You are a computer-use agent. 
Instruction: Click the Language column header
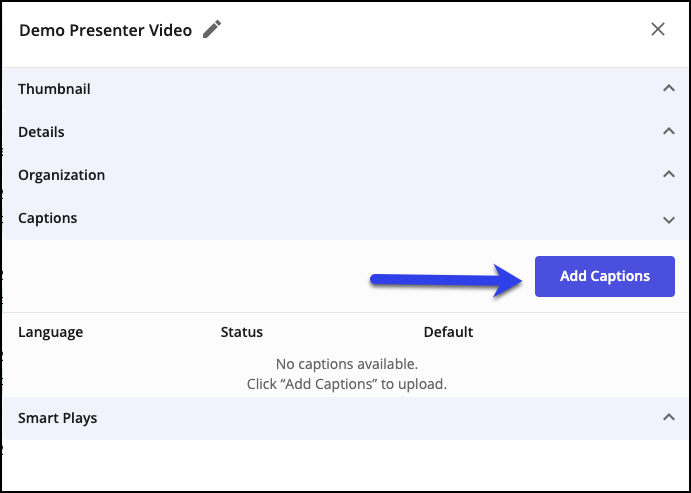click(51, 332)
